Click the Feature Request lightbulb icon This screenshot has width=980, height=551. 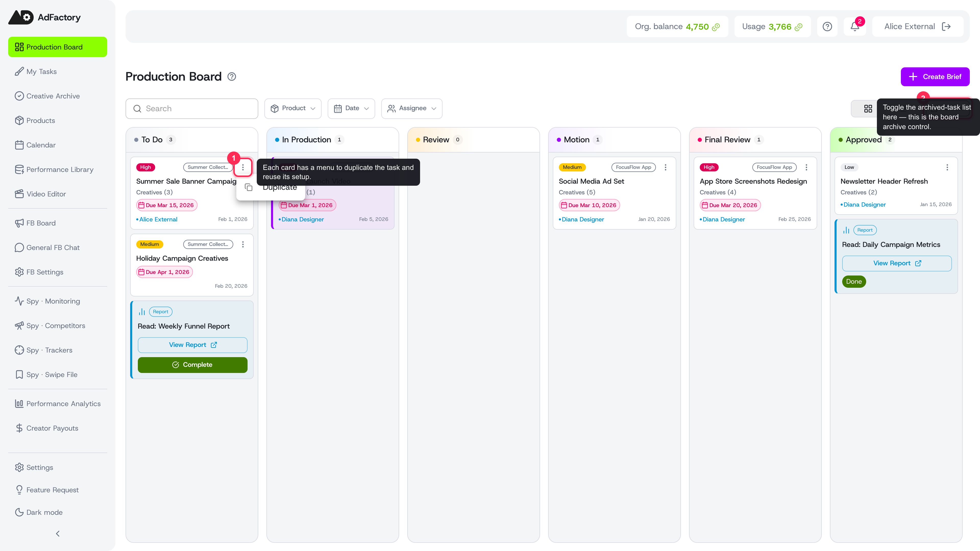[x=19, y=490]
